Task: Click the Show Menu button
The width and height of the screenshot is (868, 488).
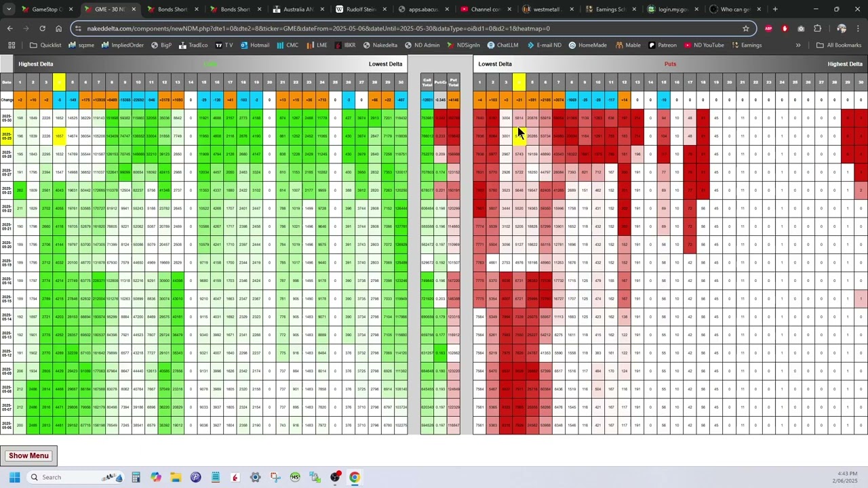Action: click(28, 455)
